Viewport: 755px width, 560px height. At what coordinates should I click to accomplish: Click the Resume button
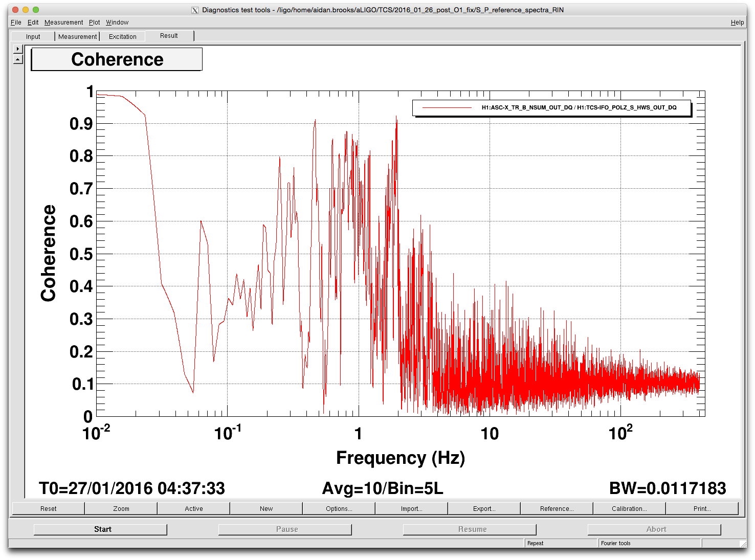click(470, 529)
